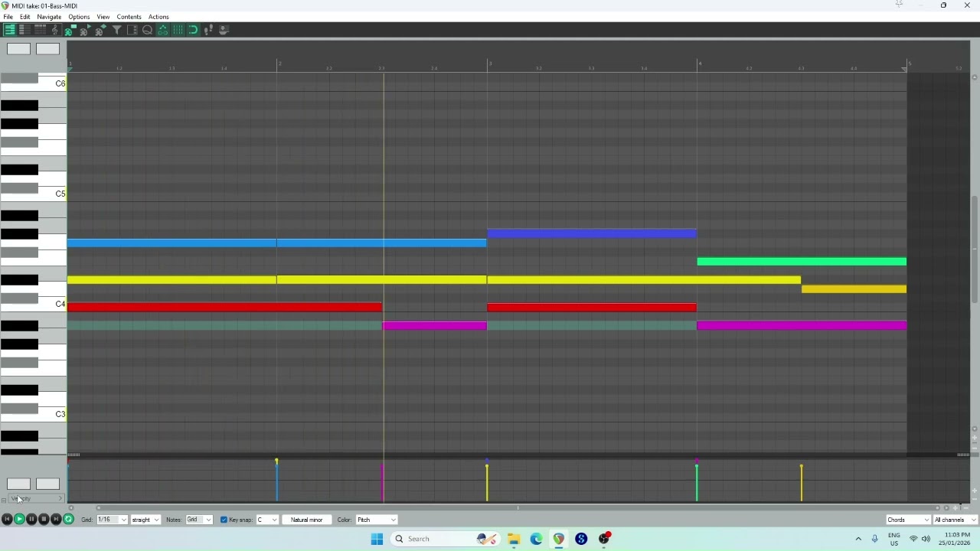Click the Natural minor scale button
The width and height of the screenshot is (980, 551).
point(306,520)
